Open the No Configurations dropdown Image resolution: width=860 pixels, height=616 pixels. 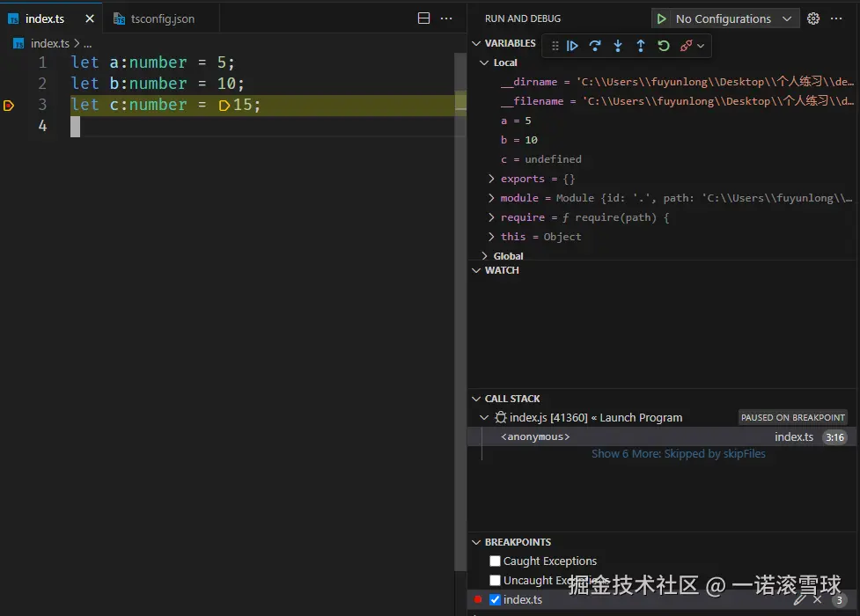[x=731, y=18]
